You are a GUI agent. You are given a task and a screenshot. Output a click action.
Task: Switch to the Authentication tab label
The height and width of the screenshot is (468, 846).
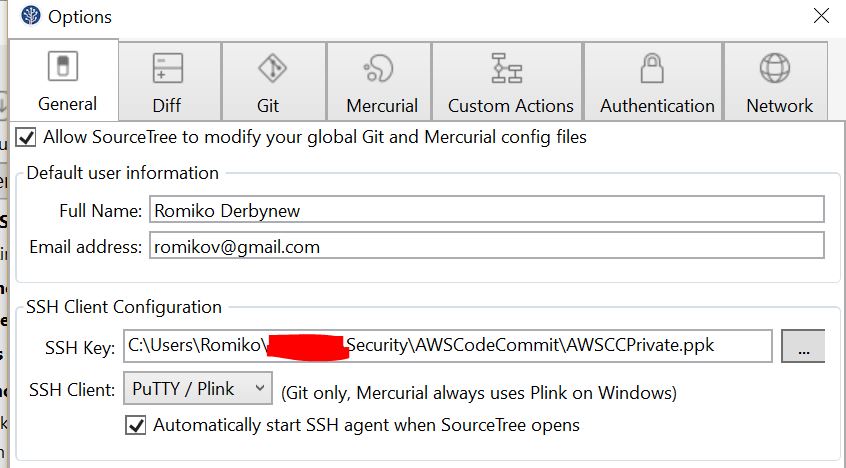tap(657, 105)
